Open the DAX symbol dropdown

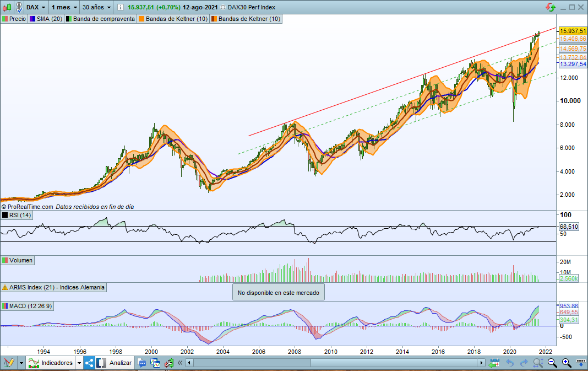[x=36, y=8]
